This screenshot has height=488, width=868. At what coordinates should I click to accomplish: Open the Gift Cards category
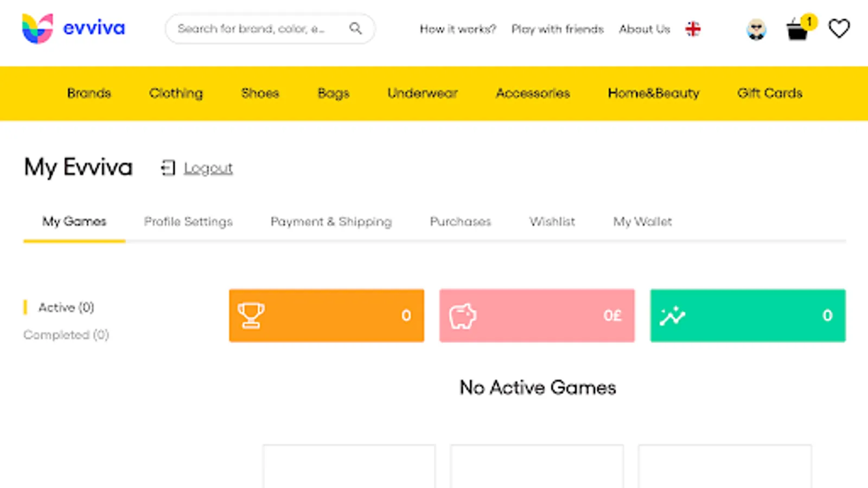[x=770, y=93]
